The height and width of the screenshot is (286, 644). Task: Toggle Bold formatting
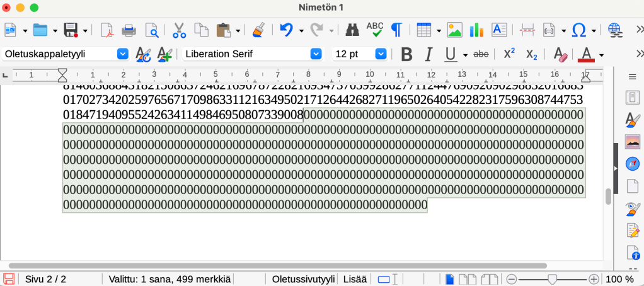pos(406,54)
